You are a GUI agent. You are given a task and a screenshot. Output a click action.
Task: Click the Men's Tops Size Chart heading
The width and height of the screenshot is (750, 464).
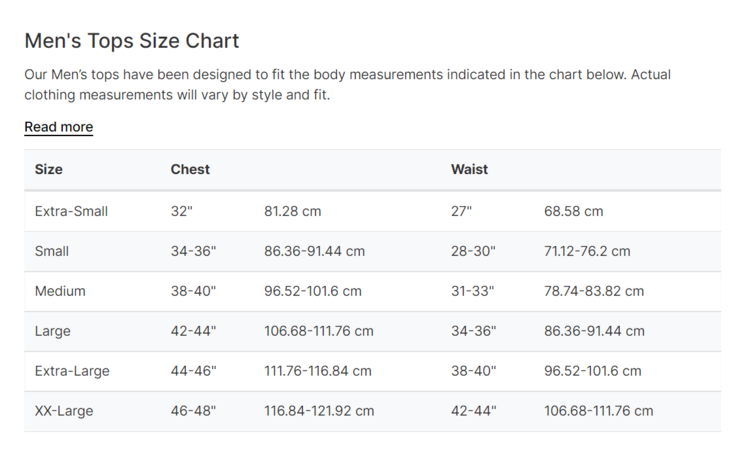(x=132, y=41)
